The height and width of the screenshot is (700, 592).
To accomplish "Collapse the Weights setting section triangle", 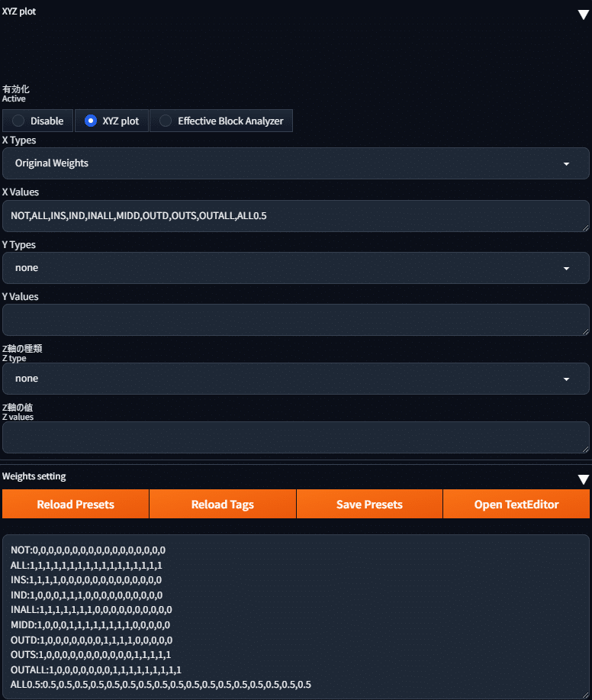I will tap(583, 479).
